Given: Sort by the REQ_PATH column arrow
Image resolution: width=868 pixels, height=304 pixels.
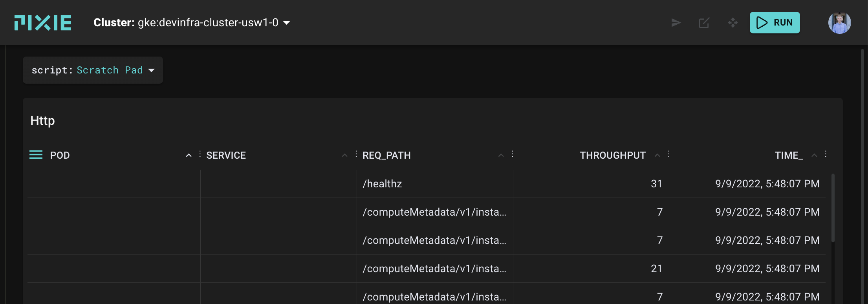Looking at the screenshot, I should (x=501, y=156).
